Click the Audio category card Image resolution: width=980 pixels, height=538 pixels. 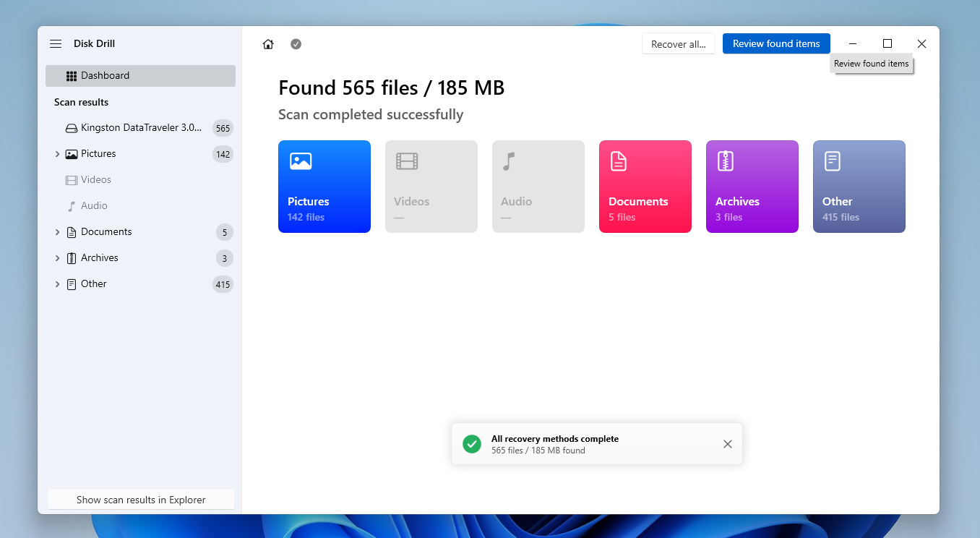point(538,187)
